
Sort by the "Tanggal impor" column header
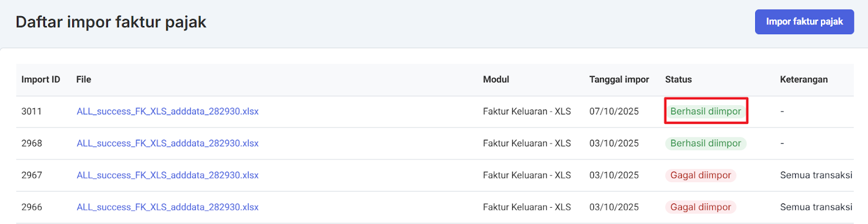(619, 79)
